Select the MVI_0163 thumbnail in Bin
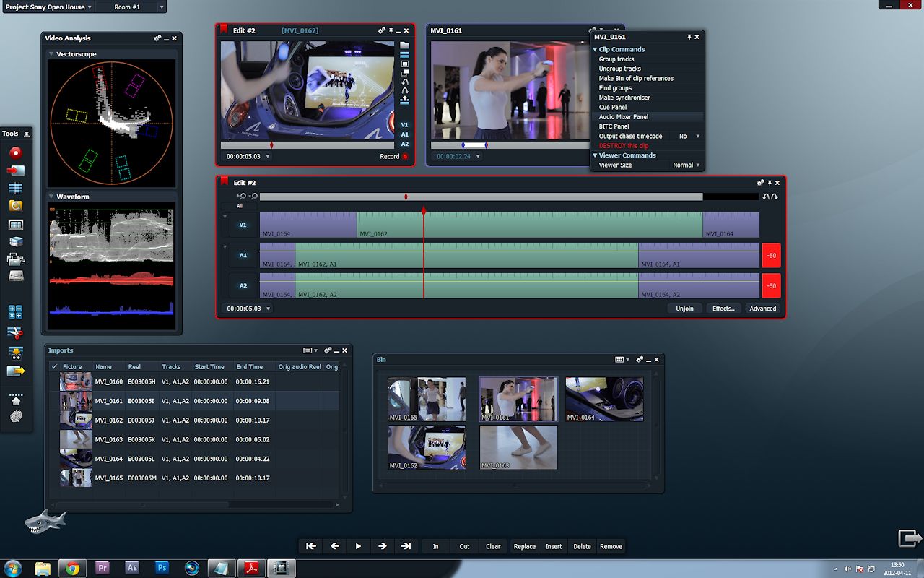This screenshot has height=578, width=924. [518, 447]
